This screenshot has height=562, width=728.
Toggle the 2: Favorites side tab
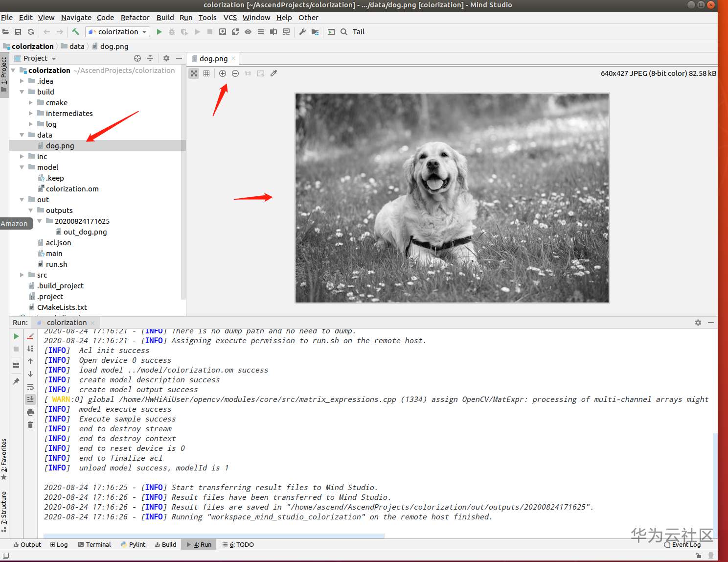(x=4, y=459)
